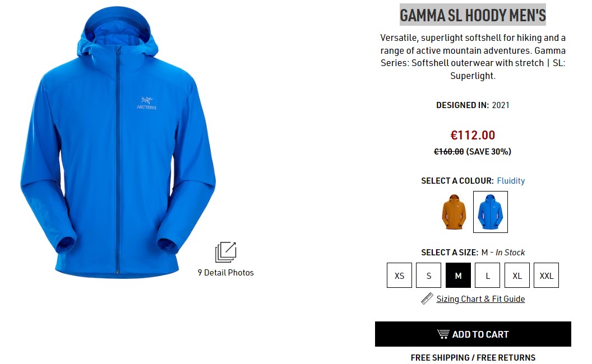This screenshot has height=364, width=592.
Task: Choose size L
Action: [487, 276]
